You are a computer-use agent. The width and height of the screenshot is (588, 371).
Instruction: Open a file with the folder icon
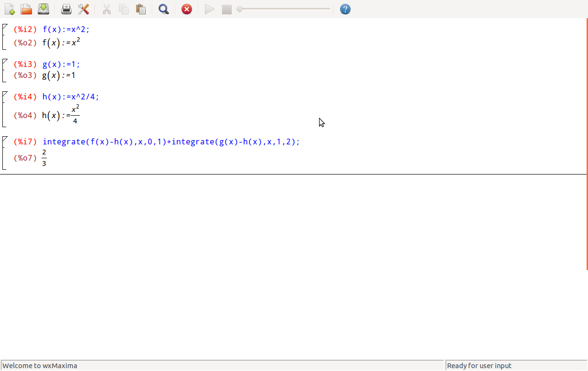26,9
